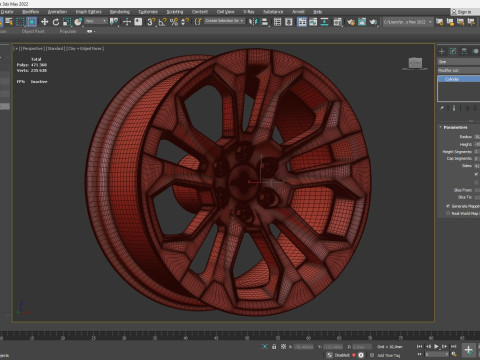Open the Rendered Frame Window icon

point(362,22)
